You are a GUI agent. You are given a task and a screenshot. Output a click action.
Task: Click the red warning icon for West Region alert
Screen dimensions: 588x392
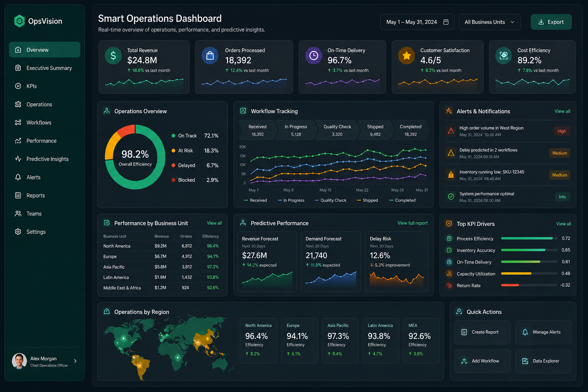tap(451, 131)
